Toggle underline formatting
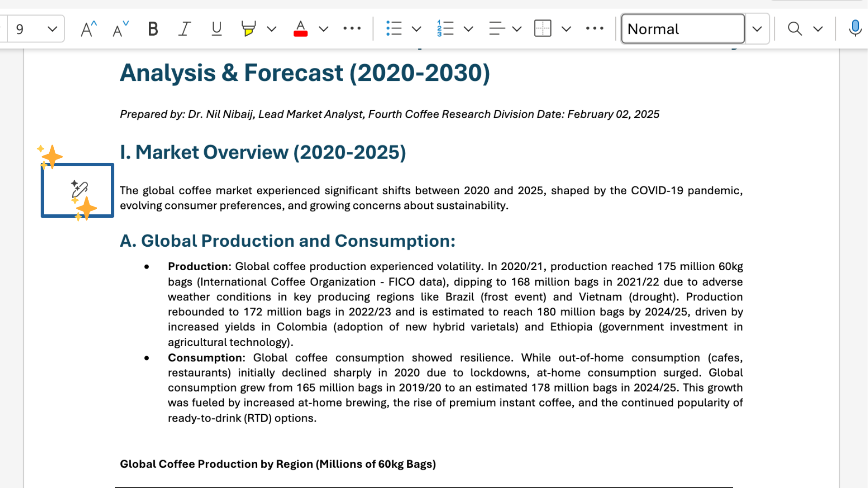868x488 pixels. pos(217,29)
